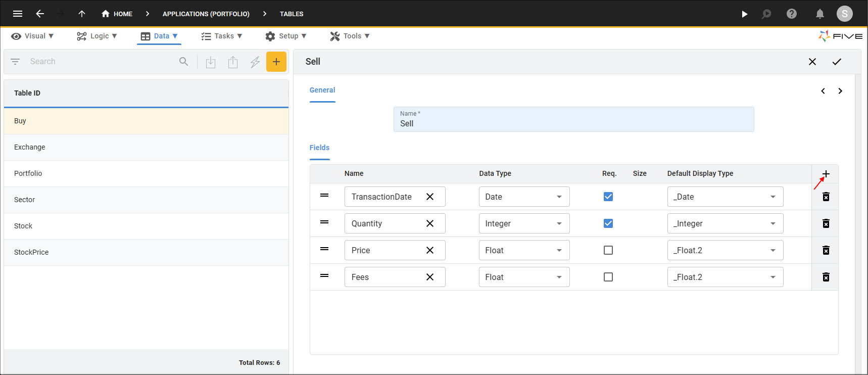Click the export upload icon in toolbar
868x375 pixels.
(233, 62)
